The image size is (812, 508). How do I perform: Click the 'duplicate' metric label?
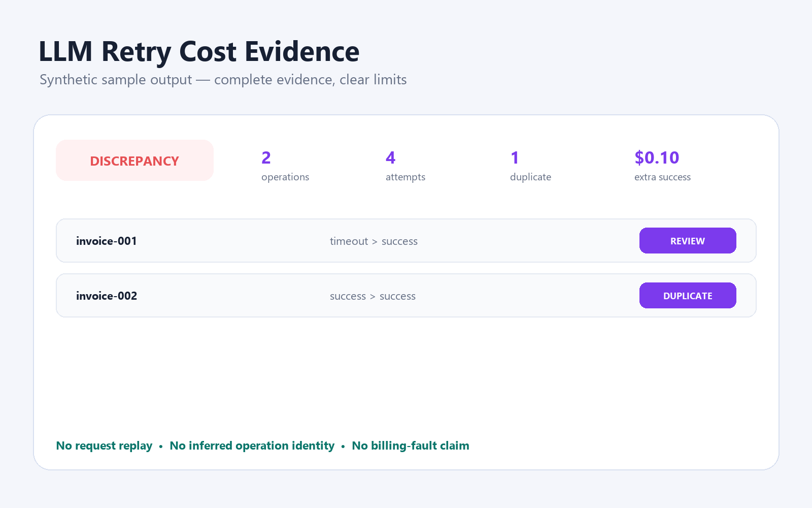coord(530,177)
